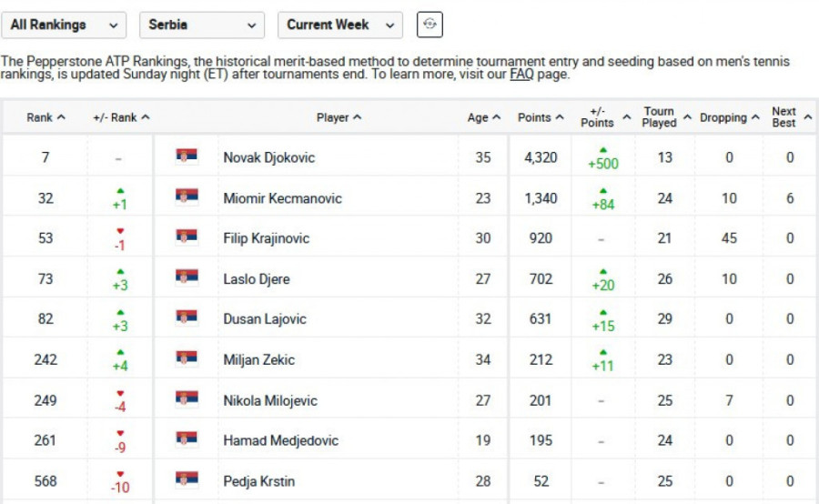Screen dimensions: 819x504
Task: Sort by the Player column header
Action: click(339, 117)
